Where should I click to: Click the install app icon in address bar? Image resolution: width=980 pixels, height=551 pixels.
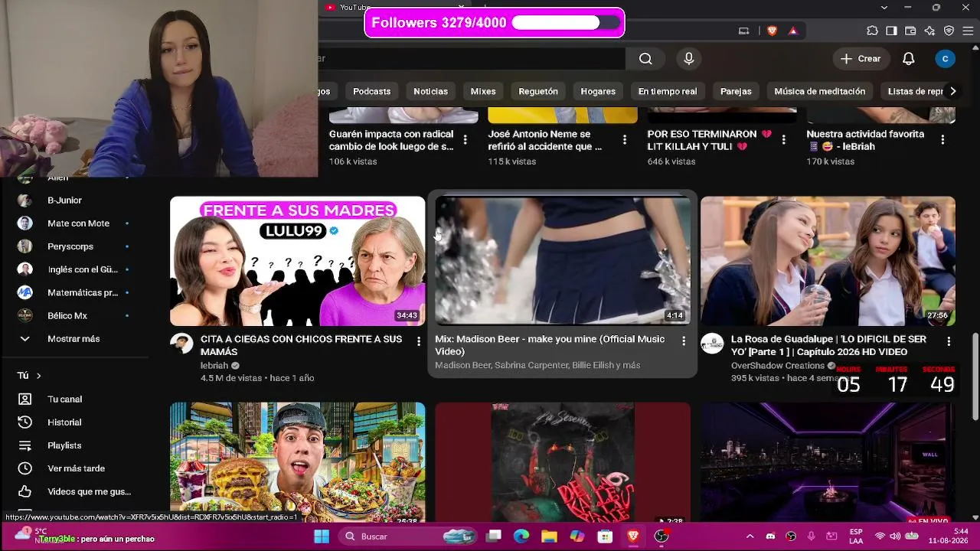click(x=743, y=31)
